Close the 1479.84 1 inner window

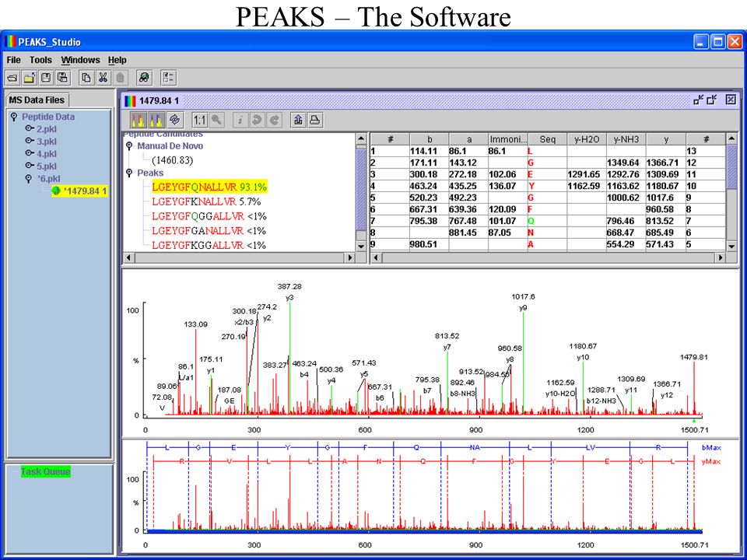(731, 100)
